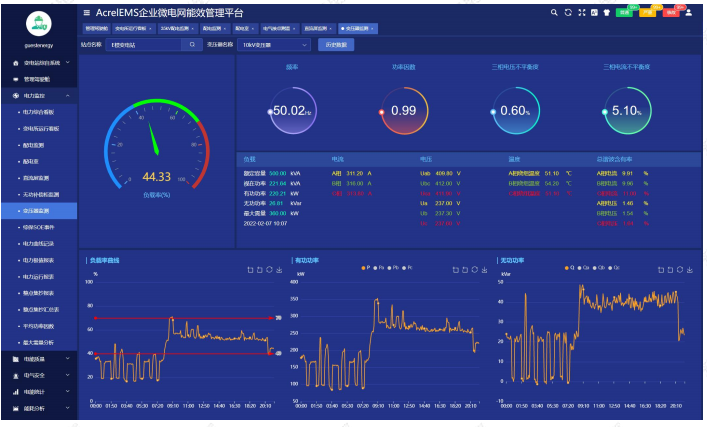Open 最大需量分析 in the sidebar

pos(39,343)
